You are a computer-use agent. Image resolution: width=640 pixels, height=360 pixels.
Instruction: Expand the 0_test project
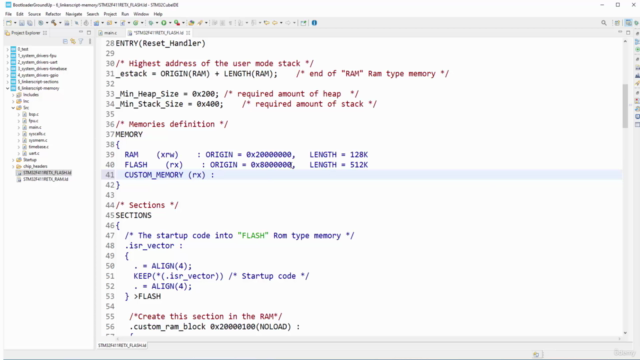click(x=7, y=49)
